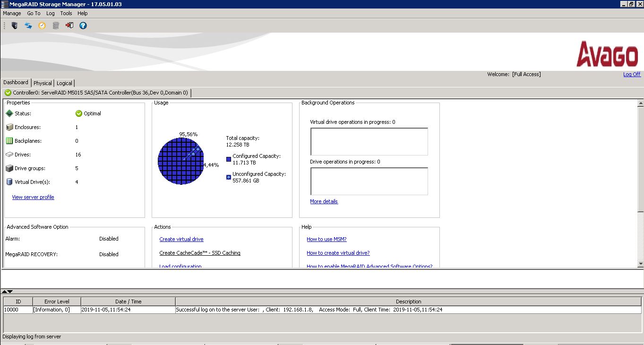The image size is (644, 345).
Task: Open How to use MSM? help link
Action: point(326,239)
